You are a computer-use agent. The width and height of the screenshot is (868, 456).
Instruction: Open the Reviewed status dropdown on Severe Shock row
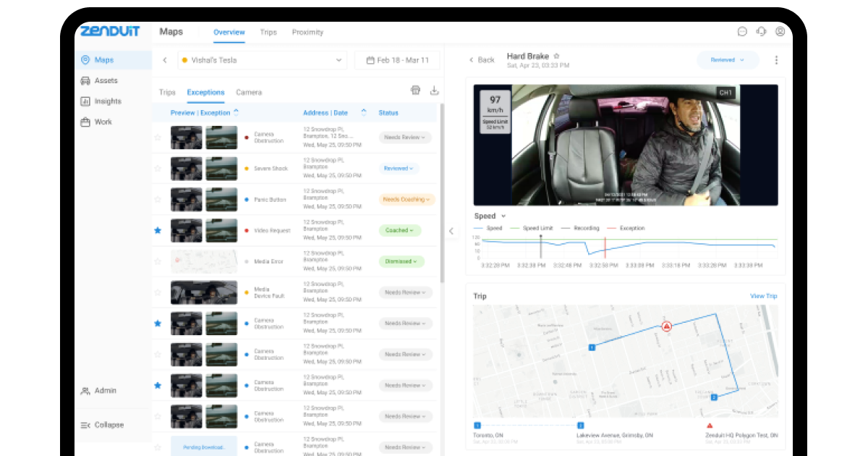point(399,169)
